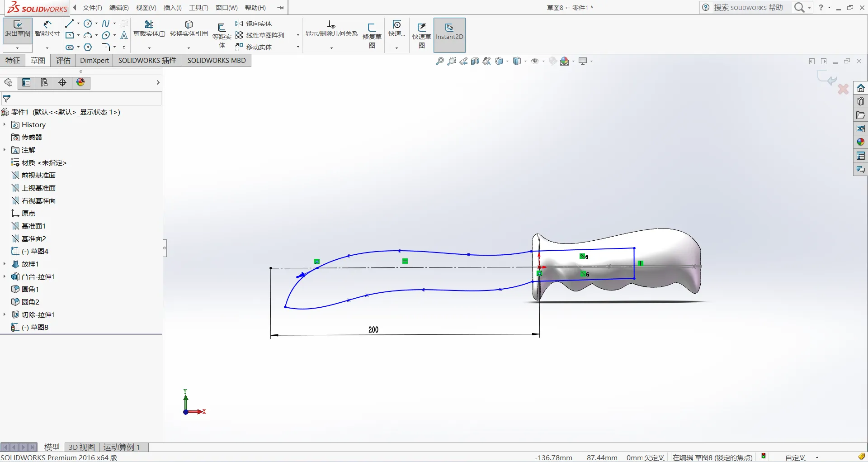The height and width of the screenshot is (462, 868).
Task: Click the SOLIDWORKS help search field
Action: tap(748, 8)
